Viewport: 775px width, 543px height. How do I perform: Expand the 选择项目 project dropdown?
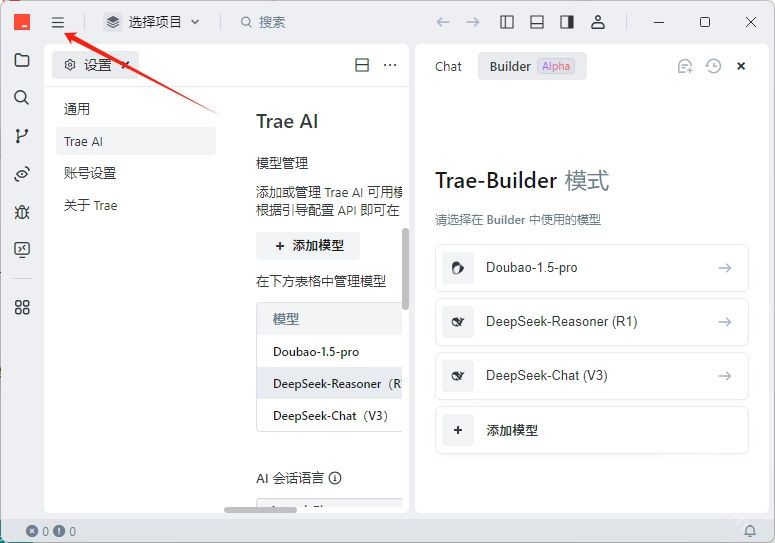[x=152, y=22]
